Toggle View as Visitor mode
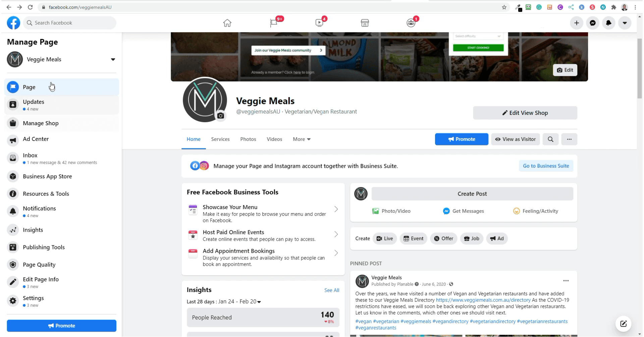The image size is (644, 337). click(x=515, y=139)
